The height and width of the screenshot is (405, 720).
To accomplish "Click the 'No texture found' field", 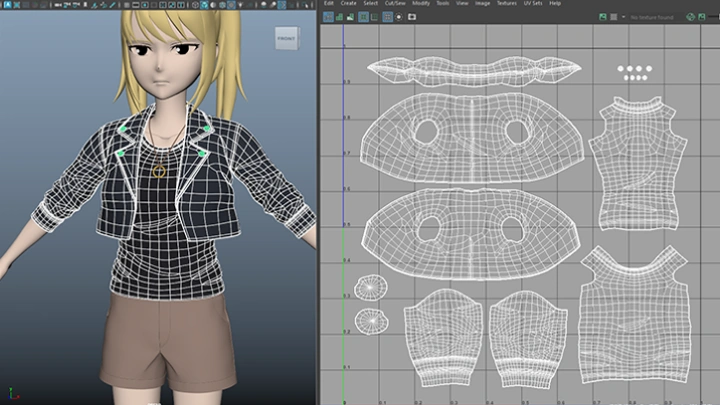I will pyautogui.click(x=652, y=17).
